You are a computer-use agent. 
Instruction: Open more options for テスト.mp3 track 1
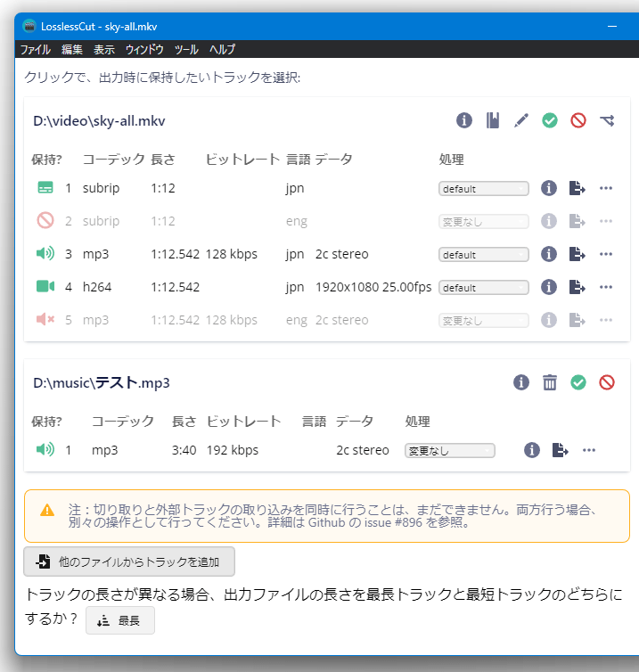(589, 450)
